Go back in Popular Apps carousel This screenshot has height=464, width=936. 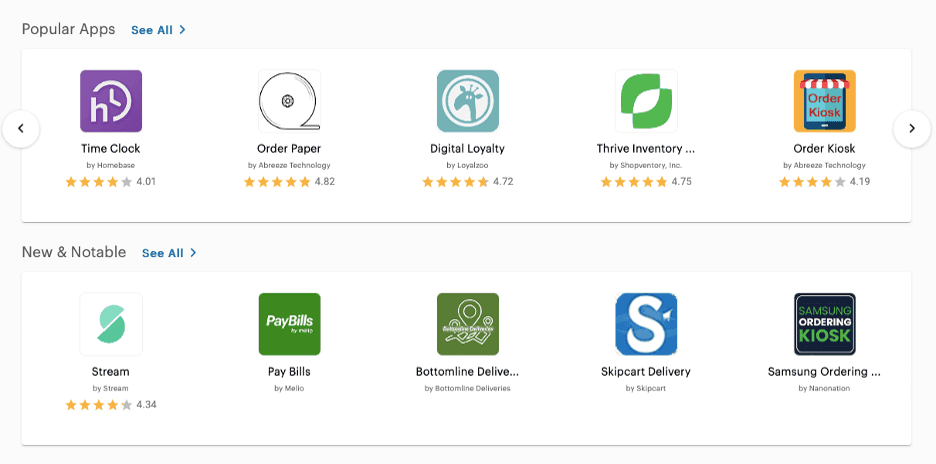click(x=21, y=128)
